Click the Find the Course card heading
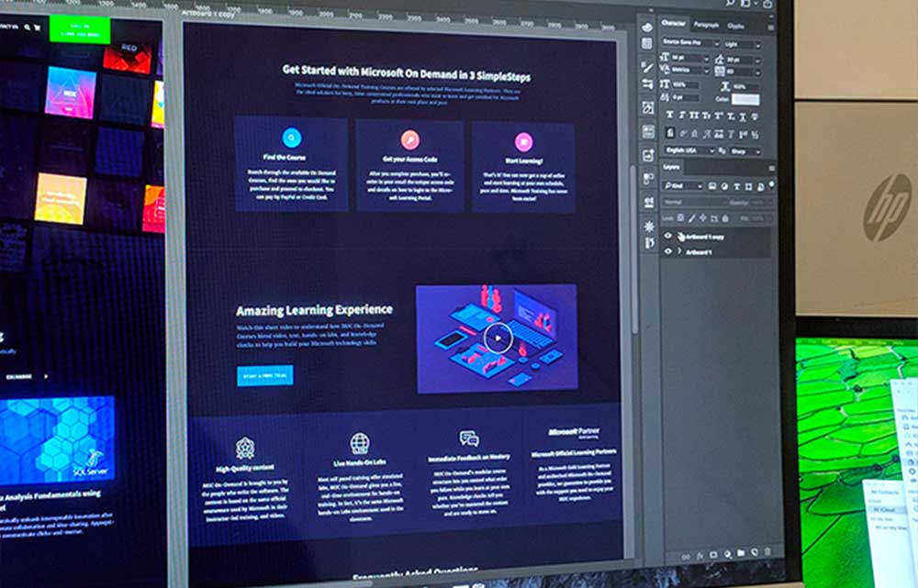 (x=284, y=157)
